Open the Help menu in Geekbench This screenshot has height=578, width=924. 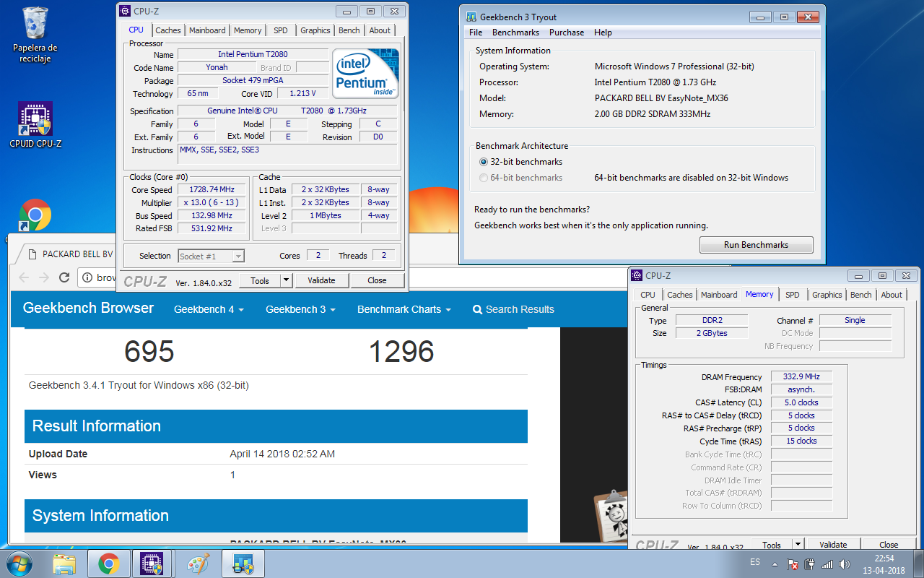[x=603, y=33]
